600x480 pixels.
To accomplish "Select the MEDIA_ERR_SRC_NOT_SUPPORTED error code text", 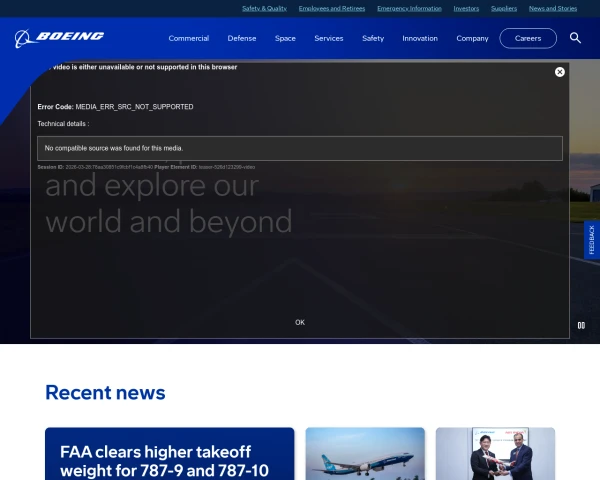I will pyautogui.click(x=134, y=107).
